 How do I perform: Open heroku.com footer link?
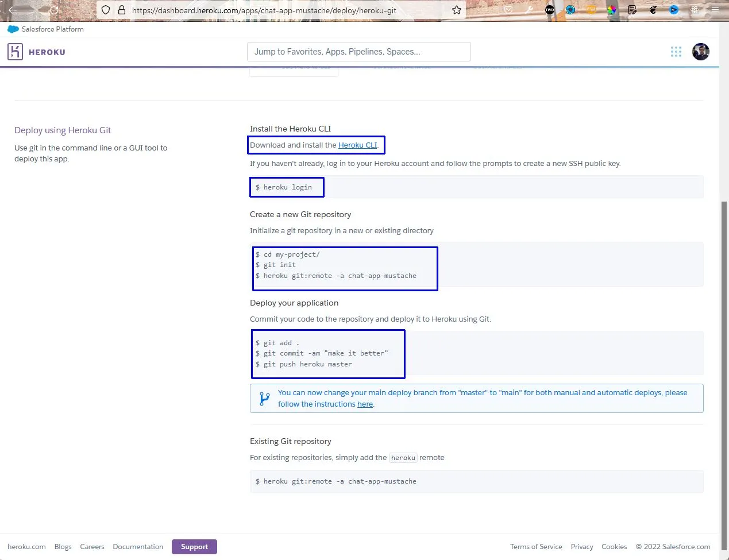coord(26,547)
